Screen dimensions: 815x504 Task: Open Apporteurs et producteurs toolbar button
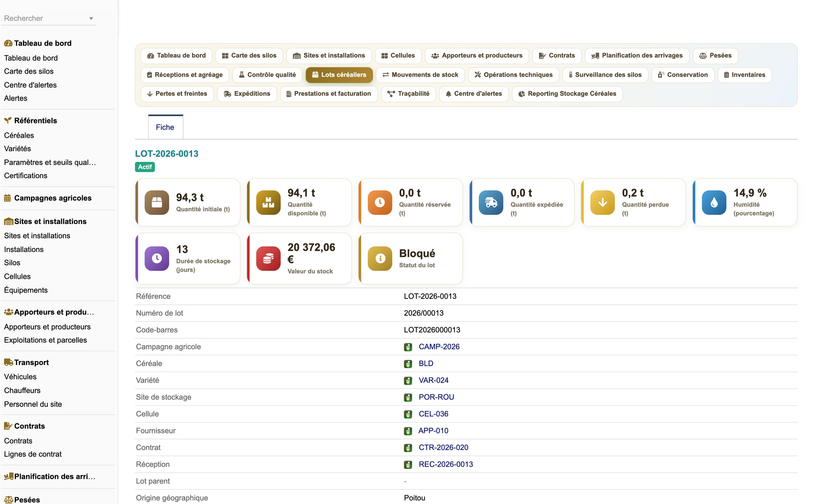pyautogui.click(x=477, y=56)
